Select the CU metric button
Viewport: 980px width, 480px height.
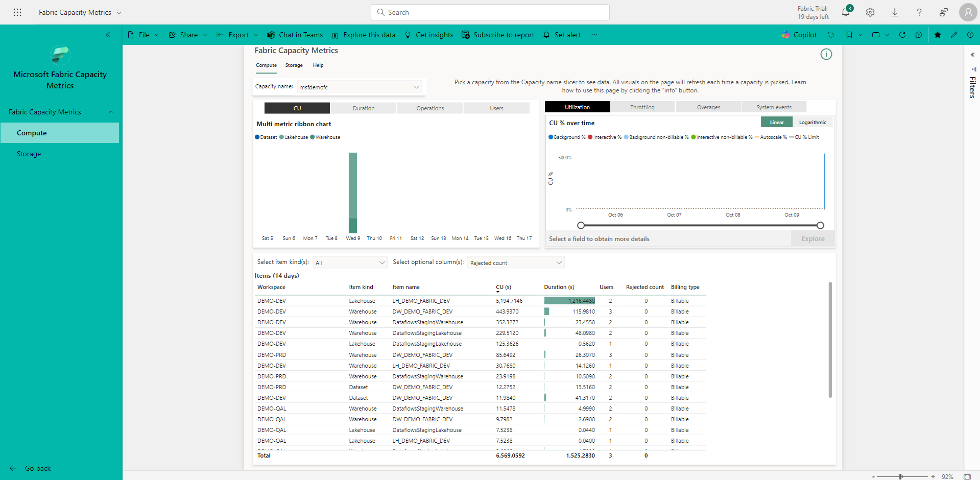pyautogui.click(x=297, y=108)
